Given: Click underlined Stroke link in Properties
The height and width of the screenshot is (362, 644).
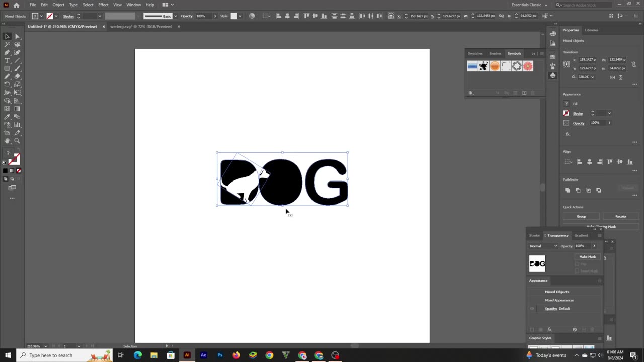Looking at the screenshot, I should click(x=578, y=113).
